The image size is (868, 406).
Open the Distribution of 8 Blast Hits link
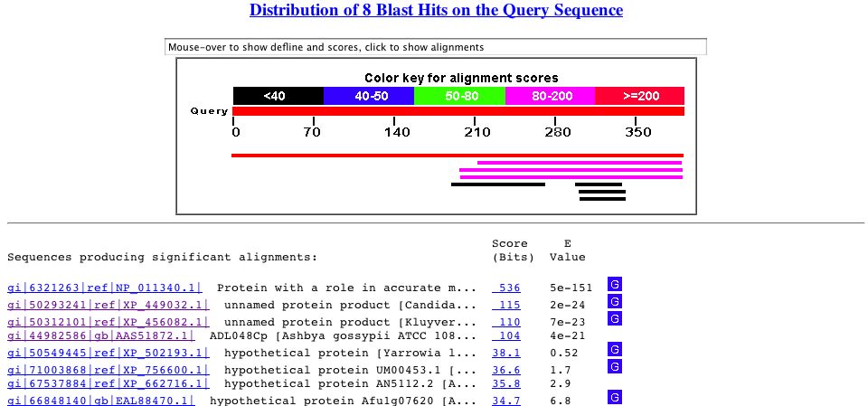coord(436,11)
